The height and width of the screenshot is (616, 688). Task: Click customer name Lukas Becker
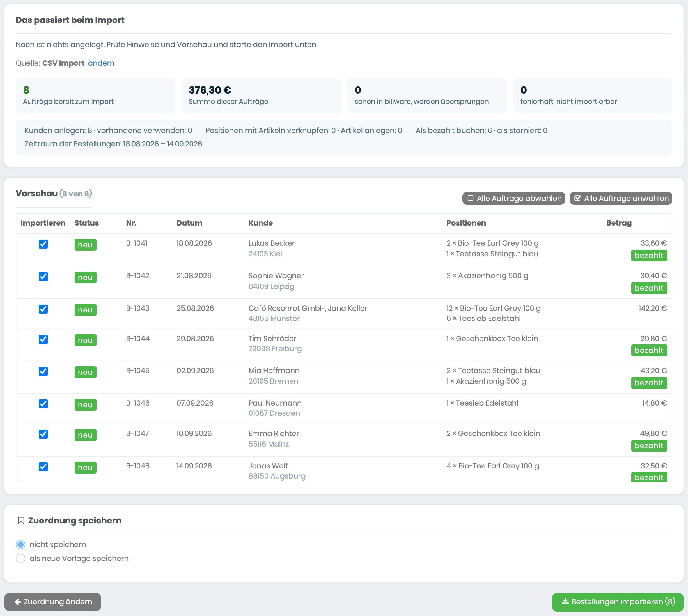[x=272, y=243]
